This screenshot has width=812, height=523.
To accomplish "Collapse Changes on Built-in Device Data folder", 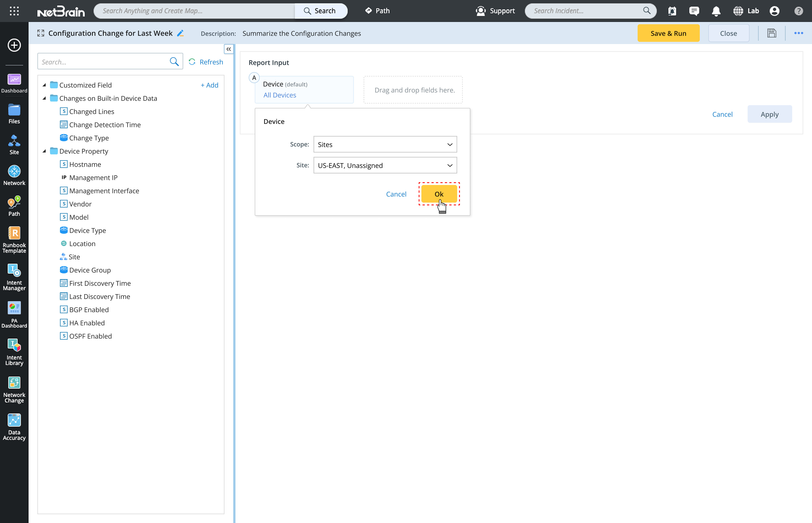I will [44, 98].
